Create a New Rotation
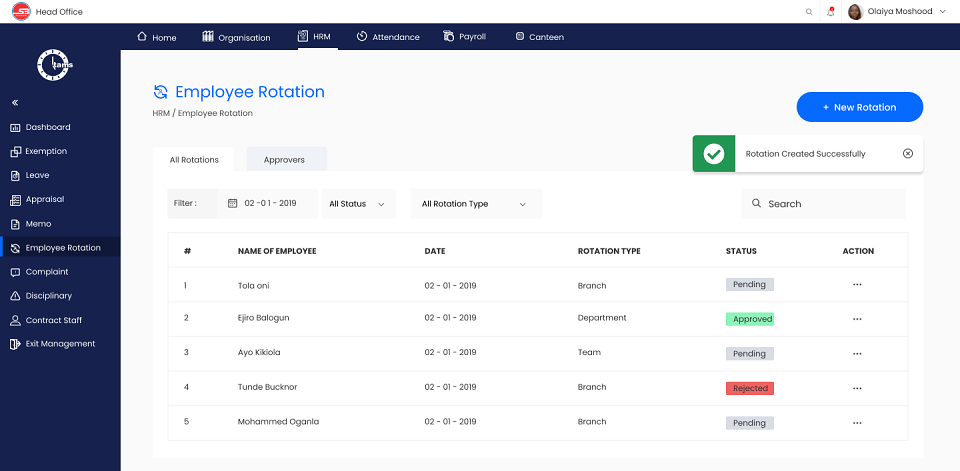Screen dimensions: 960x471 pos(860,107)
